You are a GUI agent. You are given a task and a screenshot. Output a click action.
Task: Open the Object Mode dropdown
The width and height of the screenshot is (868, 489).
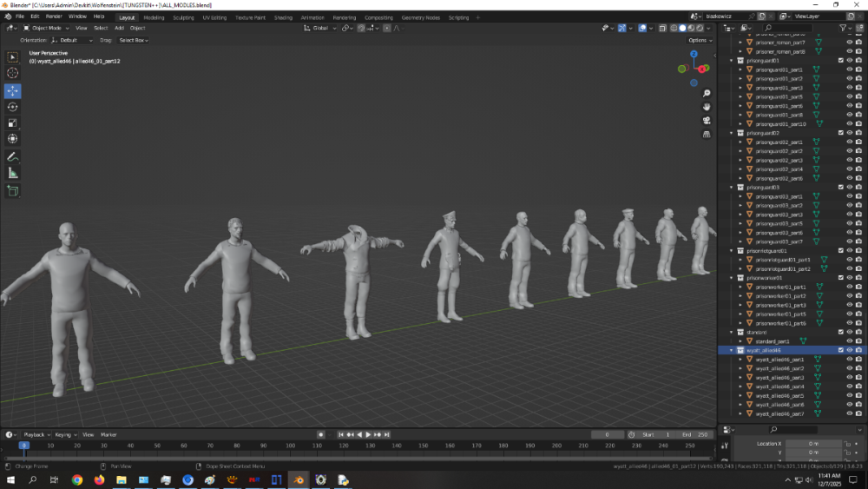[x=47, y=28]
